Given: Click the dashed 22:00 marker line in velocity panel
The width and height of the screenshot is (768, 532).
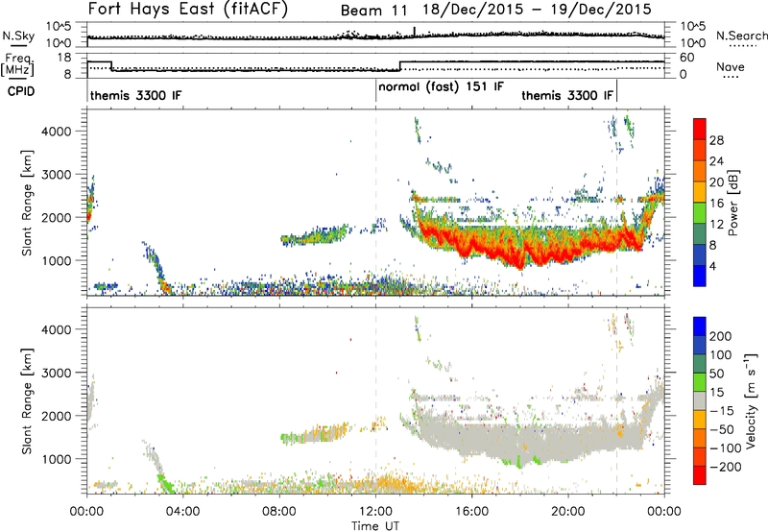Looking at the screenshot, I should [x=616, y=400].
